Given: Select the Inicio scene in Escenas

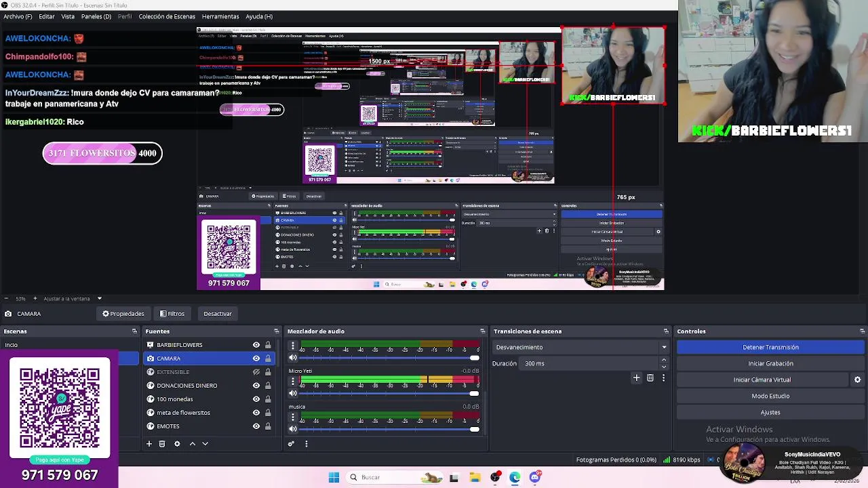Looking at the screenshot, I should 12,345.
